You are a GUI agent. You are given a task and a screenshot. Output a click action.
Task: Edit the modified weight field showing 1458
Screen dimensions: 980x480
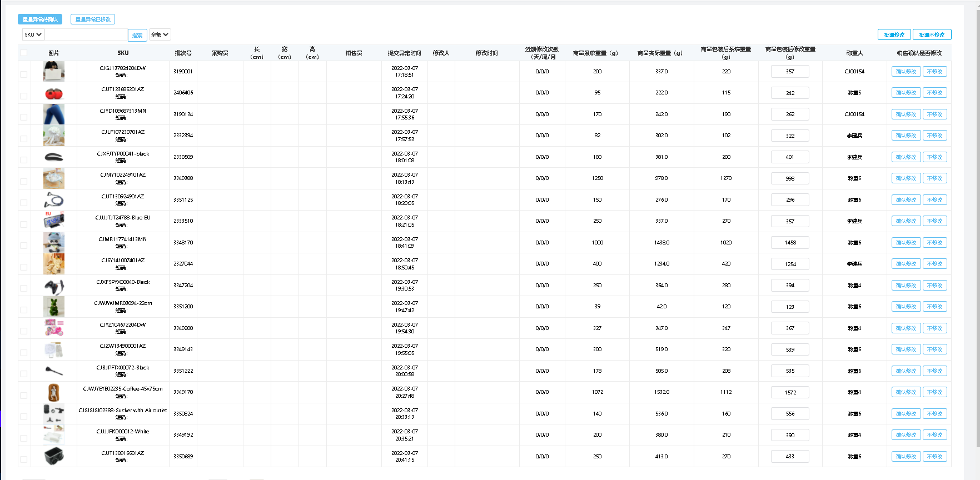pos(790,243)
